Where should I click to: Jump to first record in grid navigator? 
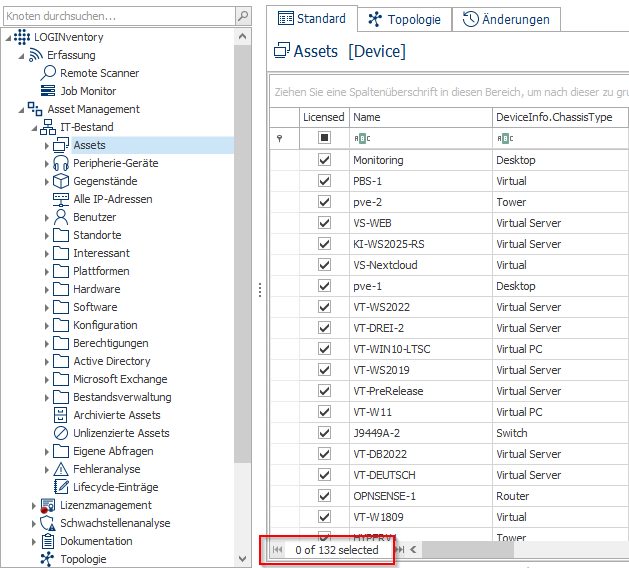pos(278,550)
